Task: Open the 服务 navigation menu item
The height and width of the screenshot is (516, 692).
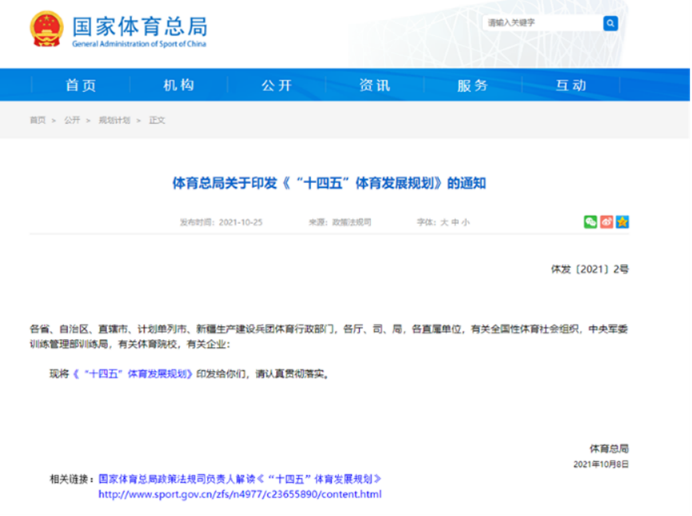Action: coord(473,85)
